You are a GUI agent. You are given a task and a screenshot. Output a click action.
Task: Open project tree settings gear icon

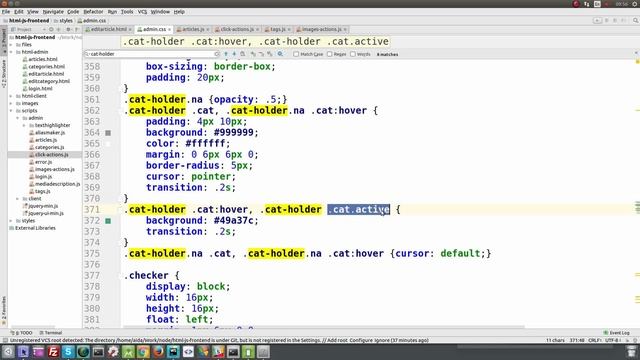[x=68, y=29]
